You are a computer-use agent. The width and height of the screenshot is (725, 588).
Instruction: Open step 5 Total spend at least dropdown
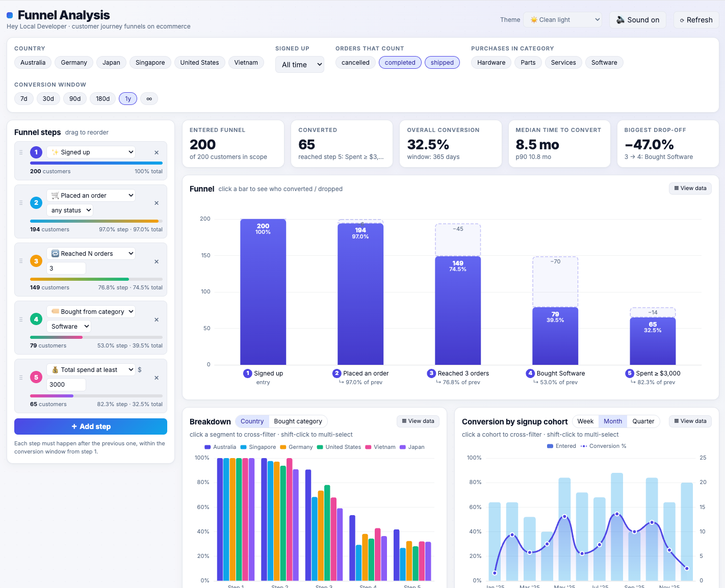91,370
